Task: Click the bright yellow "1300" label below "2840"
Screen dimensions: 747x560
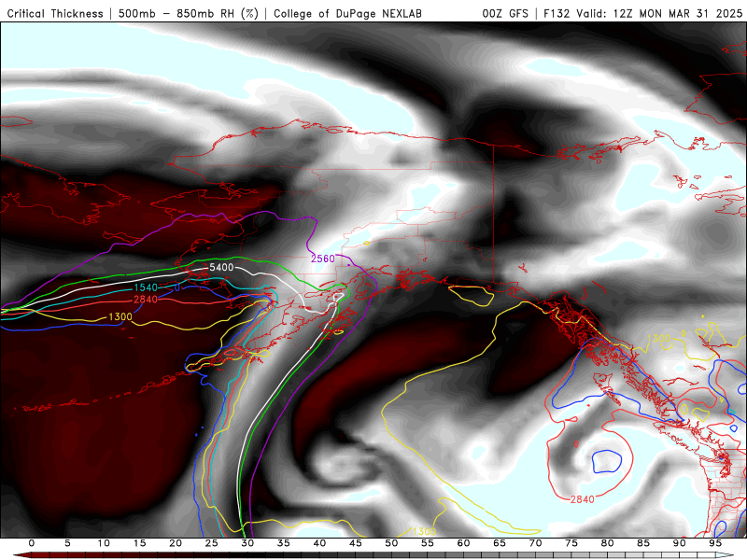Action: (x=120, y=317)
